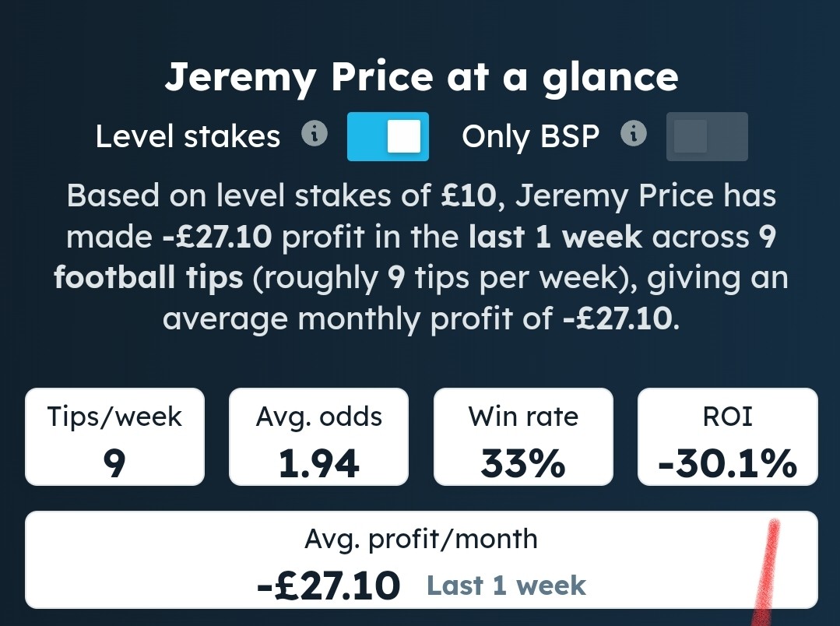
Task: Click the -£27.10 value in profit card
Action: [x=329, y=586]
